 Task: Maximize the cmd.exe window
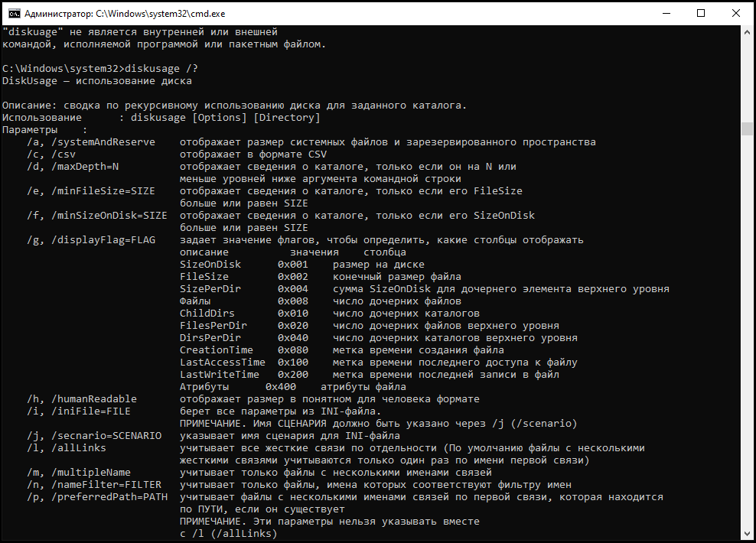pyautogui.click(x=701, y=13)
